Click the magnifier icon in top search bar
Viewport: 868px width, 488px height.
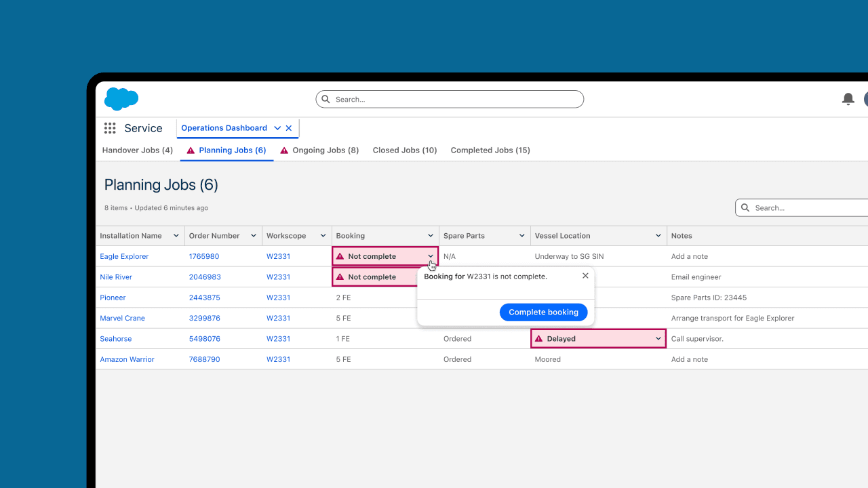click(326, 99)
